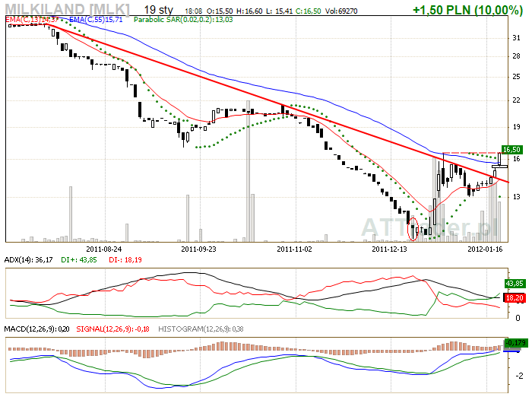Viewport: 532px width, 397px height.
Task: Click the HISTOGRAM(12,26,9): 0,38 label
Action: coord(201,329)
